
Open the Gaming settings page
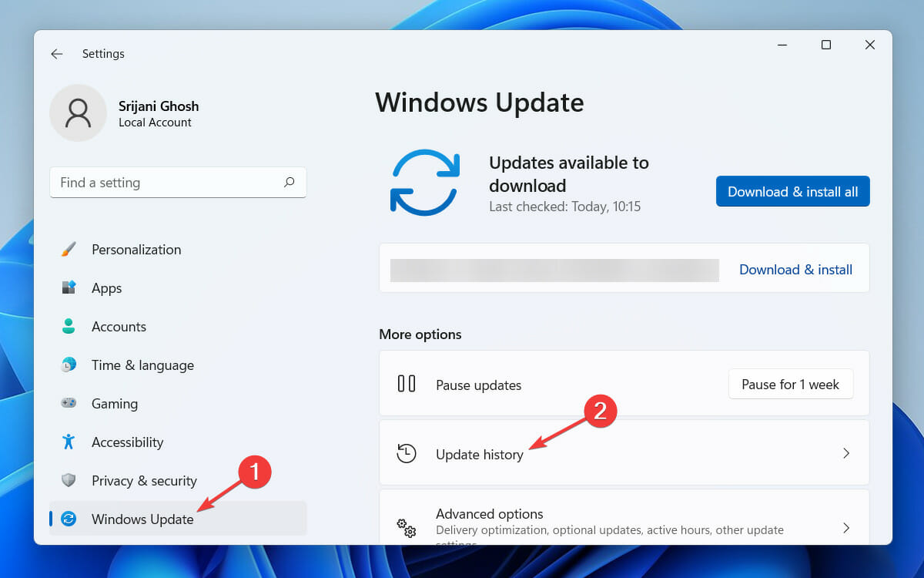click(x=178, y=404)
